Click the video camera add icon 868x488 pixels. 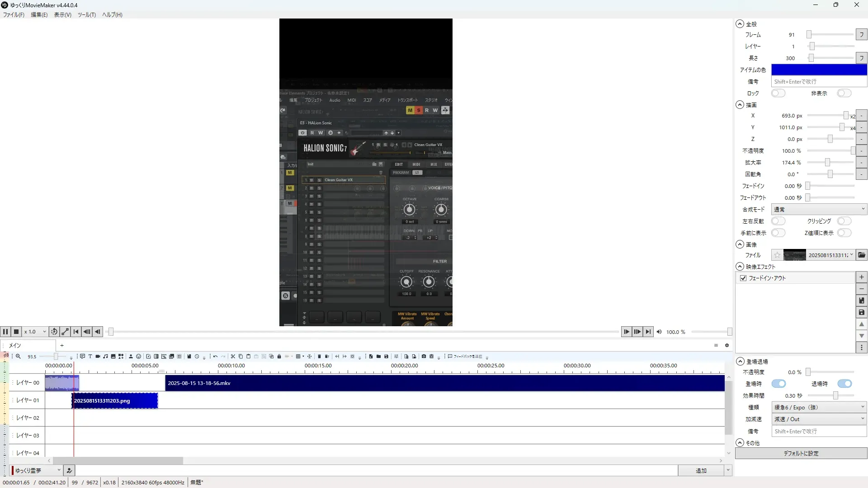[x=98, y=357]
